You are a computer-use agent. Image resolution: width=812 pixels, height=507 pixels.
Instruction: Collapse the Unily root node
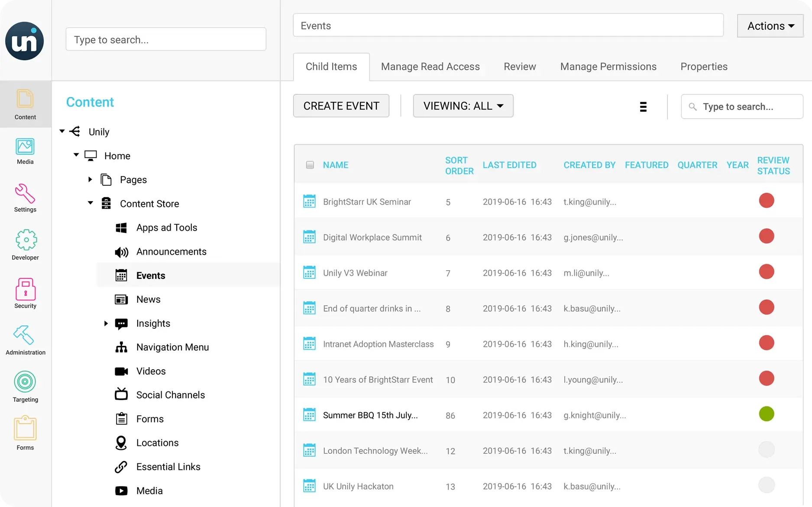62,131
